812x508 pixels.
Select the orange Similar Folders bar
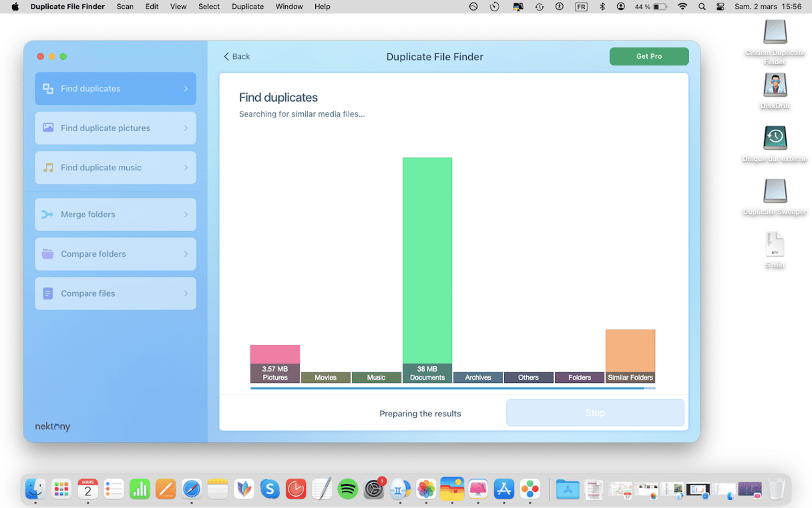(630, 351)
